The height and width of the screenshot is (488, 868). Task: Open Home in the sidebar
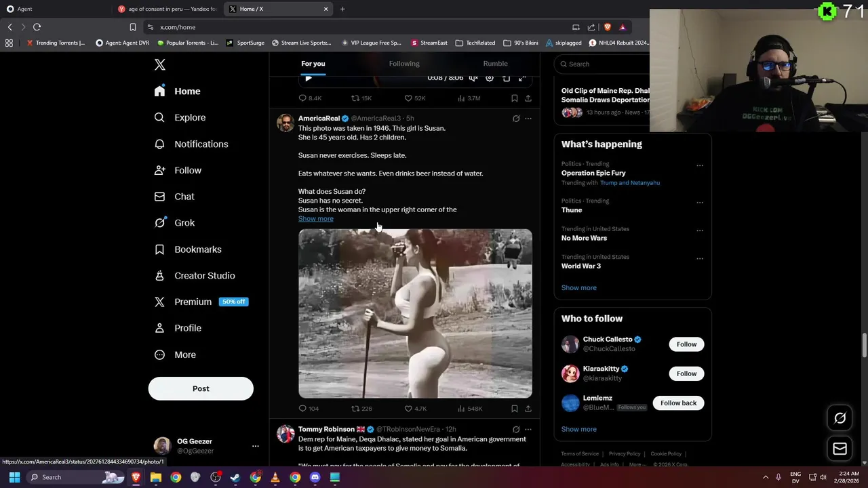(x=177, y=91)
